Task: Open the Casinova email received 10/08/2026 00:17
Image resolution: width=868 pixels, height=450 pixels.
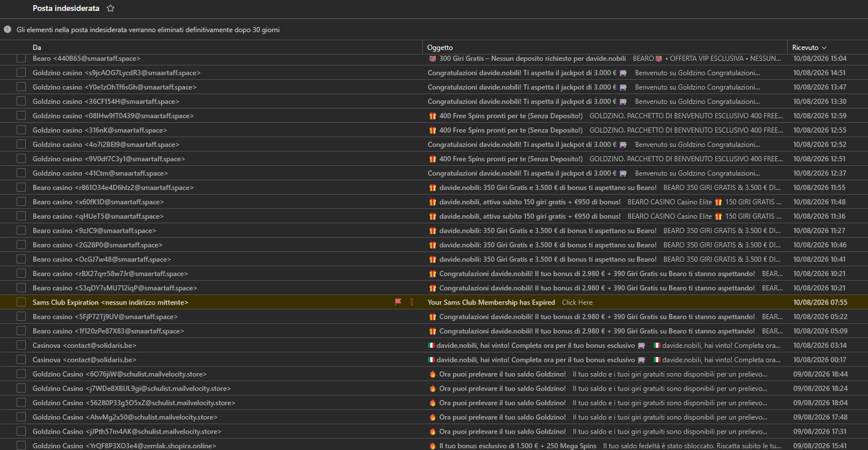Action: (x=434, y=359)
